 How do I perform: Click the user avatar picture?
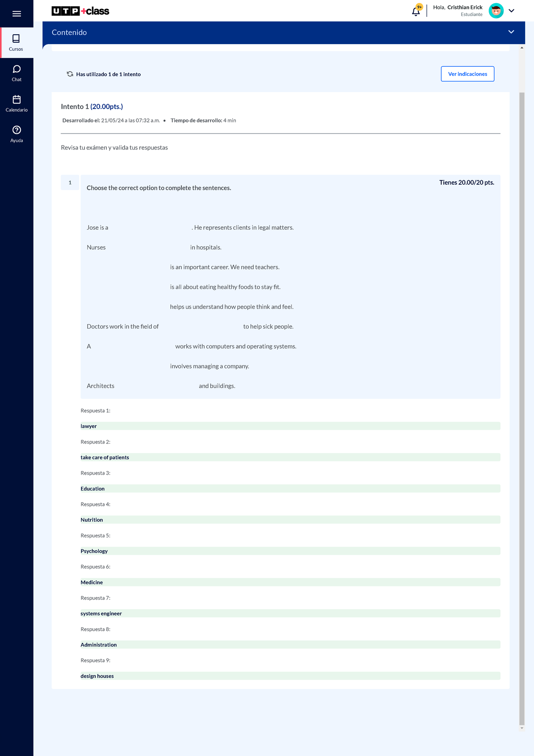coord(496,11)
